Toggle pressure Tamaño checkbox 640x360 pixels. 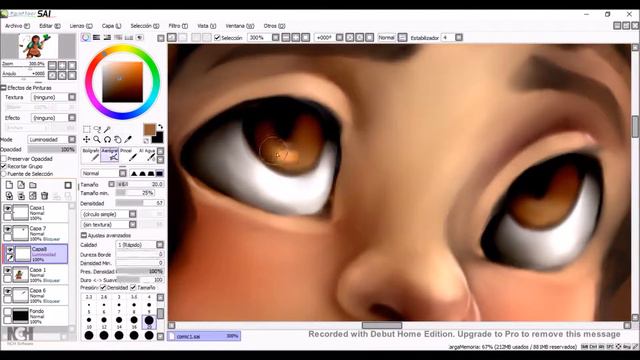tap(133, 288)
